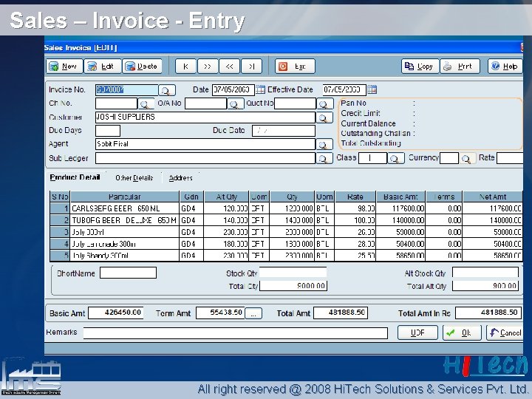This screenshot has width=532, height=399.
Task: Click the Due Days input field
Action: coord(108,131)
